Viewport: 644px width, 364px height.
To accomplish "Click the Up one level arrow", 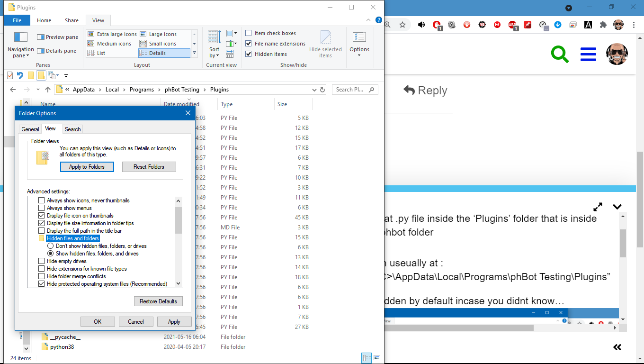I will tap(47, 90).
